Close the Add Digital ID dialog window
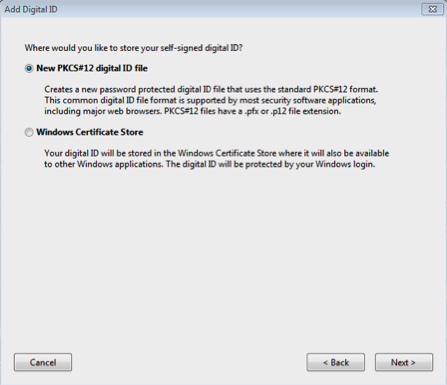The width and height of the screenshot is (447, 385). point(432,9)
